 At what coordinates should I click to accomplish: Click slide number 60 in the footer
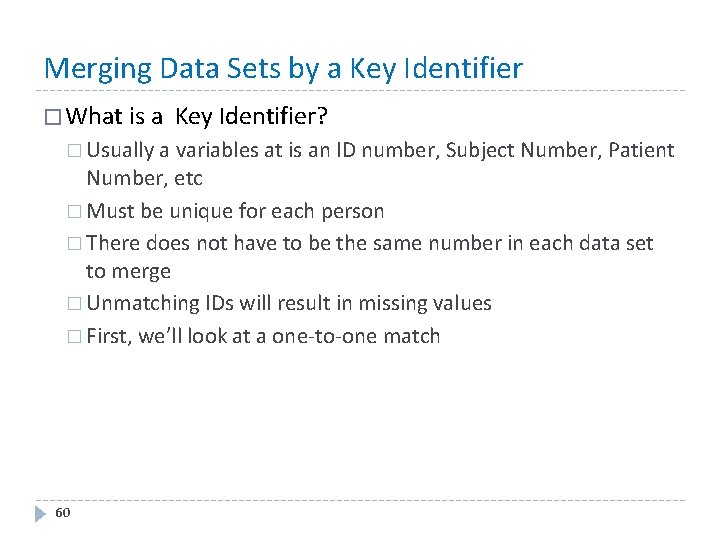pos(62,513)
